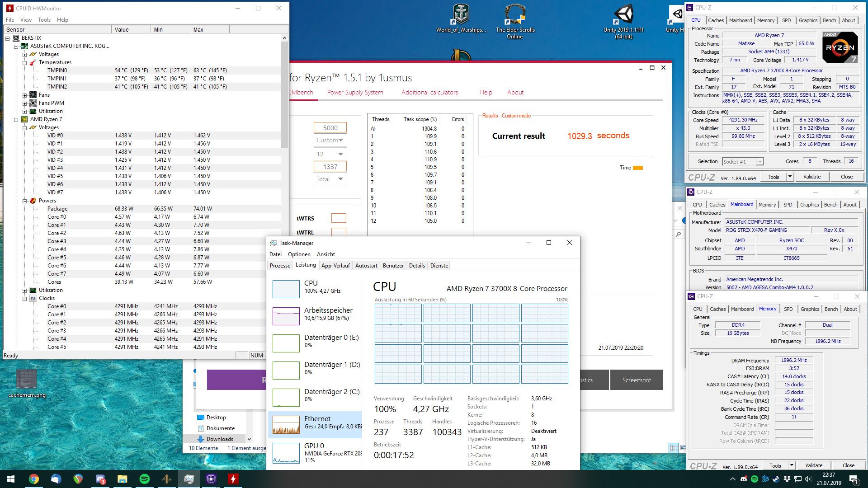Launch Unity 2019.1.11f1 desktop shortcut
868x488 pixels.
[623, 21]
